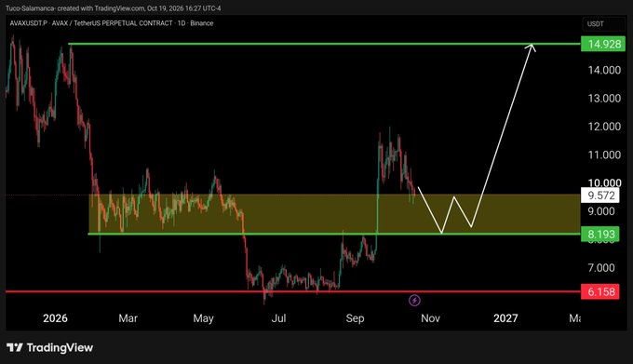
Task: Click the Tuco-Salamanca created with TradingView header
Action: click(113, 8)
